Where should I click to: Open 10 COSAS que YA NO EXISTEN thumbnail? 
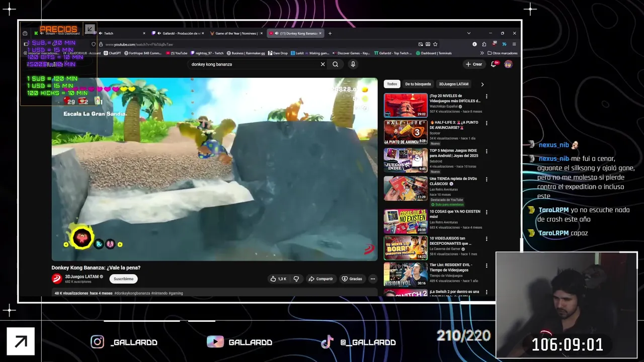coord(406,221)
